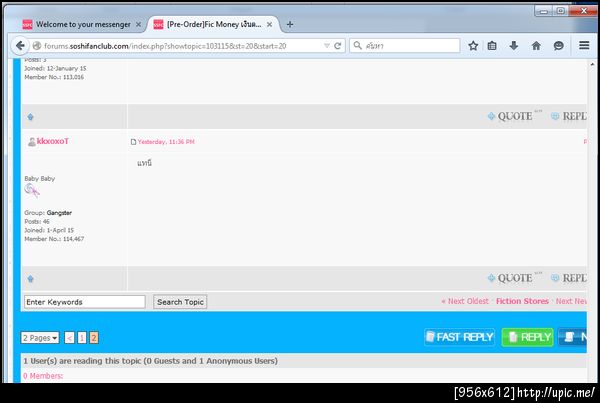600x403 pixels.
Task: Go to page 1 of the topic
Action: tap(82, 338)
